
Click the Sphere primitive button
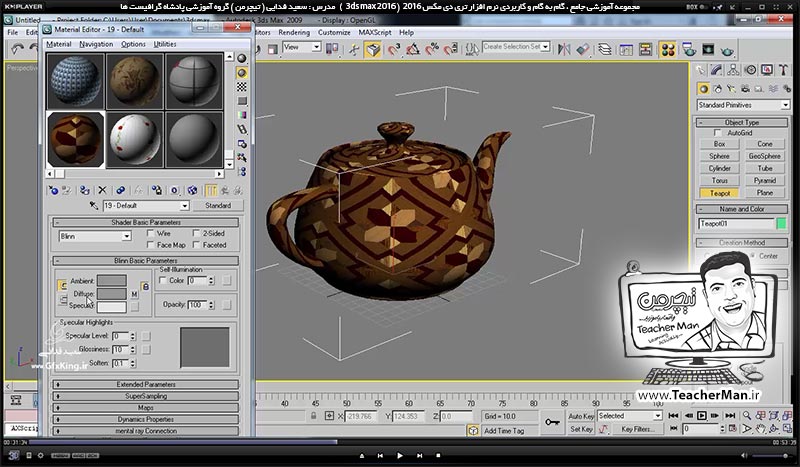click(719, 156)
